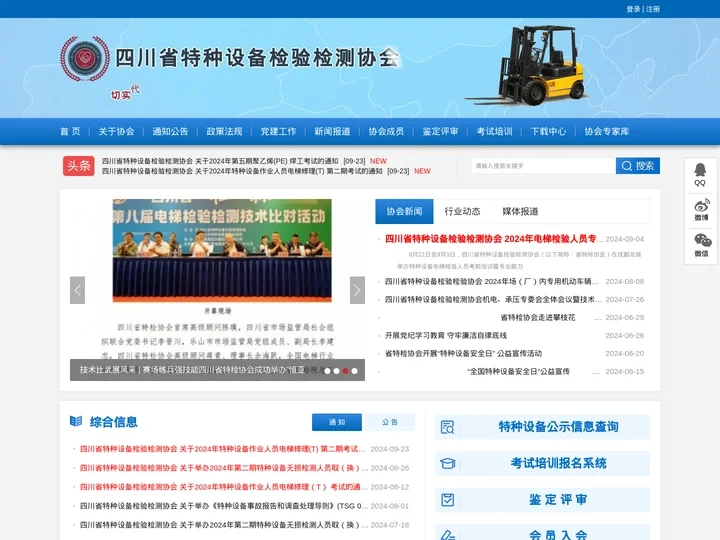Open notice dated 2024-09-23 in 综合信息
This screenshot has width=720, height=540.
tap(223, 449)
